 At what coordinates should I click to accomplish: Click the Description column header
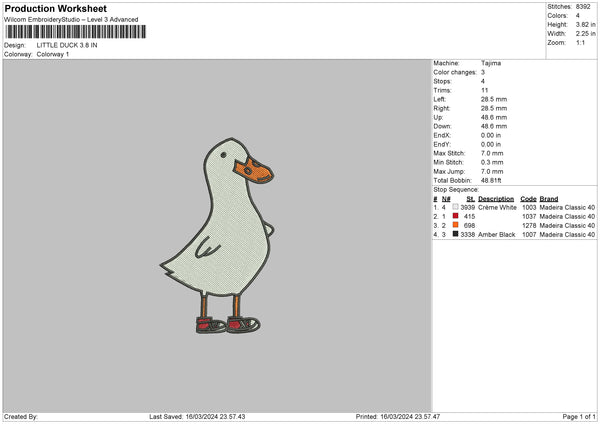(496, 199)
